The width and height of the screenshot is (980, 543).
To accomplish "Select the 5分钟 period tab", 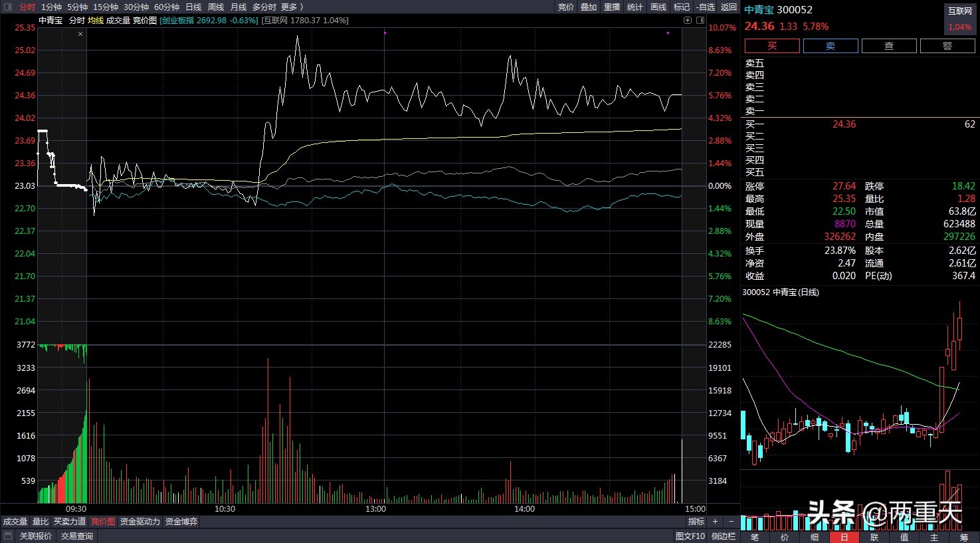I will [77, 7].
